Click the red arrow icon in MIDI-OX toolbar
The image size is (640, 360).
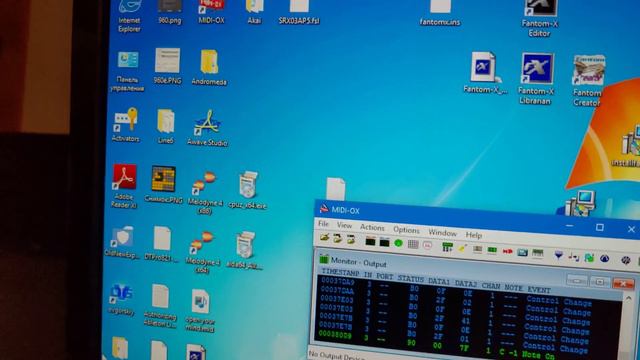click(507, 251)
